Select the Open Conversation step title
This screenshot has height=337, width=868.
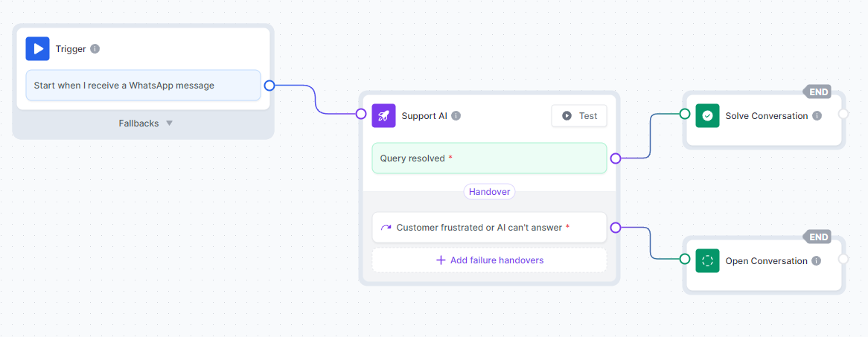click(767, 260)
